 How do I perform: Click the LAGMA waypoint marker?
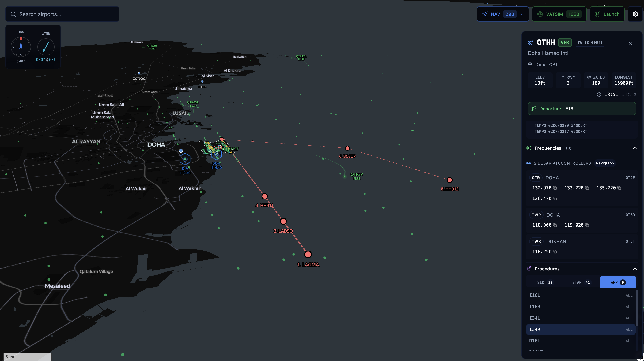308,254
